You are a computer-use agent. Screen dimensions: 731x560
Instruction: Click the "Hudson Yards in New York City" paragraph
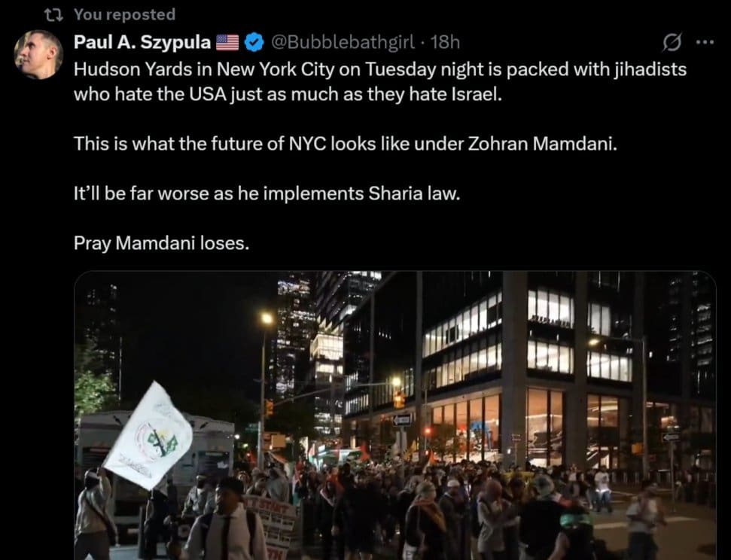click(x=380, y=81)
